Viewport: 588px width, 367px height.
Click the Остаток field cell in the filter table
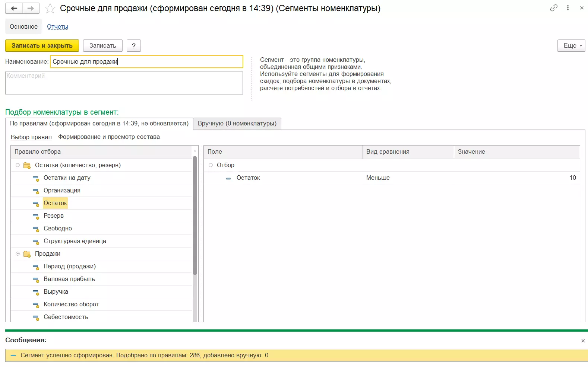click(x=248, y=178)
